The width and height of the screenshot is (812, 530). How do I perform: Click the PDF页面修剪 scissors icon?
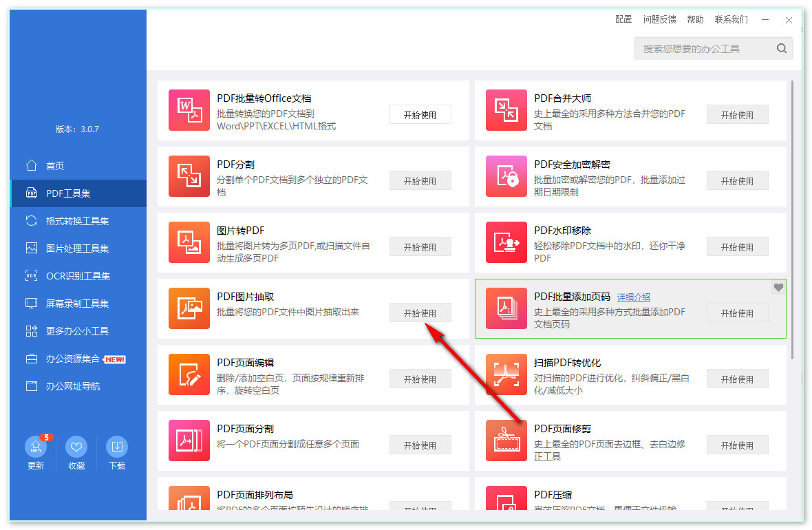pyautogui.click(x=506, y=441)
